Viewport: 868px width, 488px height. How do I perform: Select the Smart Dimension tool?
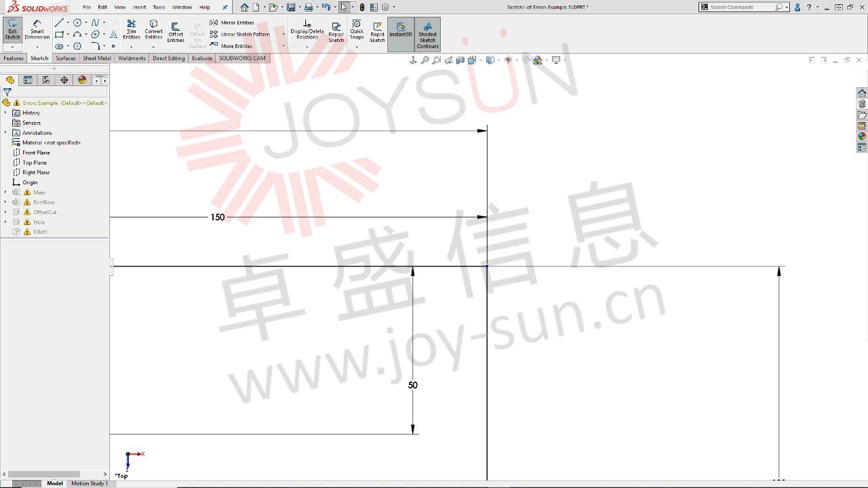(37, 30)
